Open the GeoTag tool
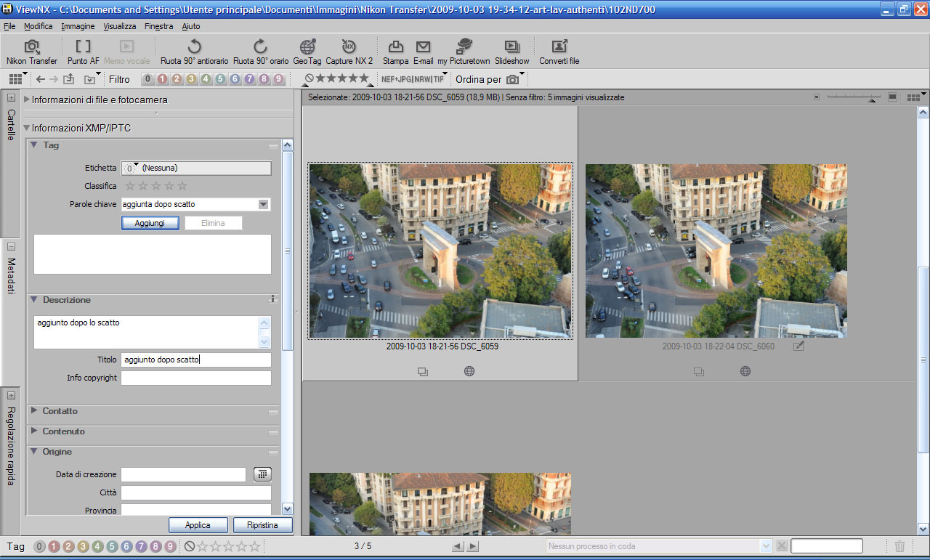The height and width of the screenshot is (560, 930). [307, 52]
